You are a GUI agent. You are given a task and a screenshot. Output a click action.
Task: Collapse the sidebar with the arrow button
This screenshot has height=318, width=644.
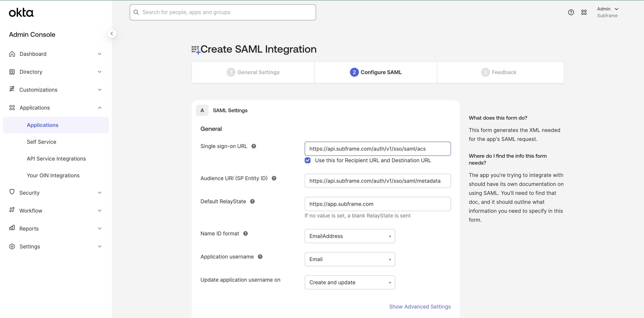[x=112, y=34]
